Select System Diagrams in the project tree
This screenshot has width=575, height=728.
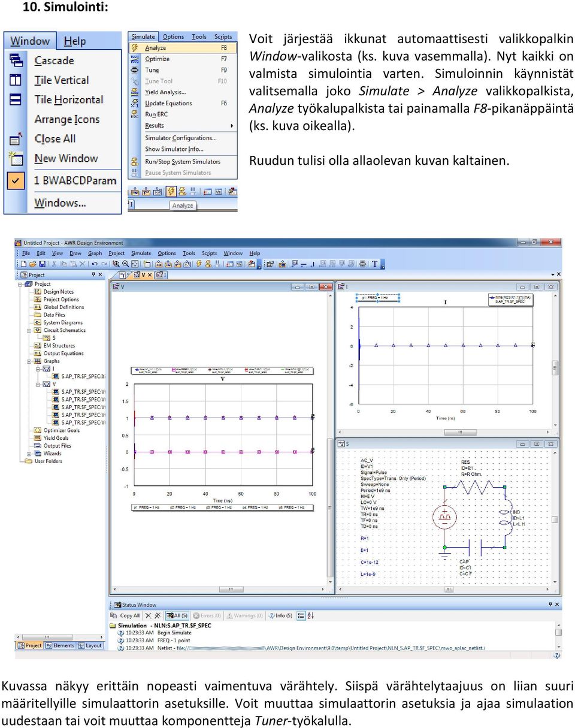(x=59, y=323)
